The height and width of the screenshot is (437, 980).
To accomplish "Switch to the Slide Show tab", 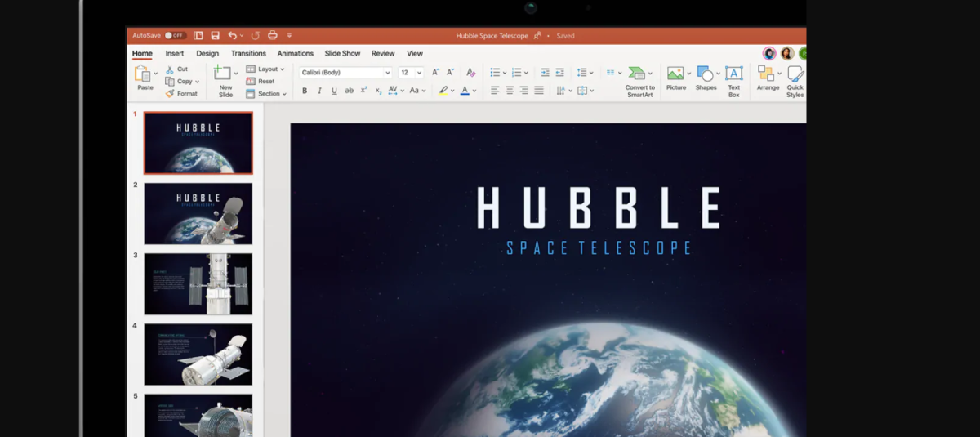I will [x=342, y=54].
